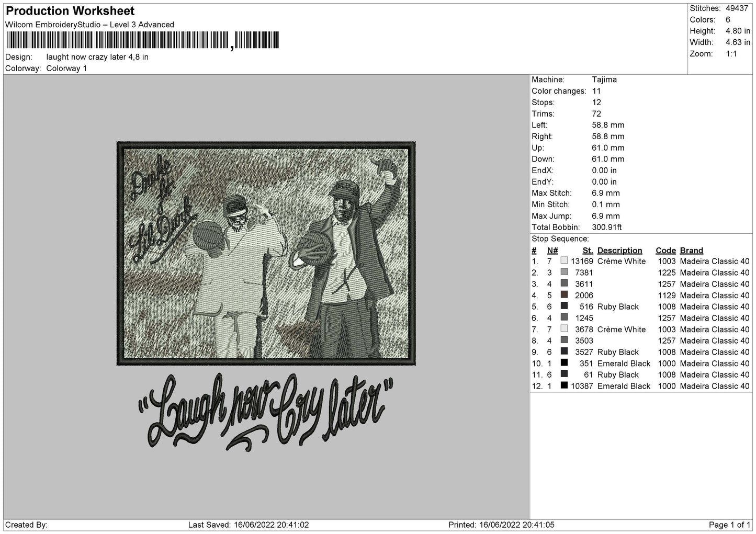
Task: Click the Color changes value 11
Action: (x=596, y=91)
